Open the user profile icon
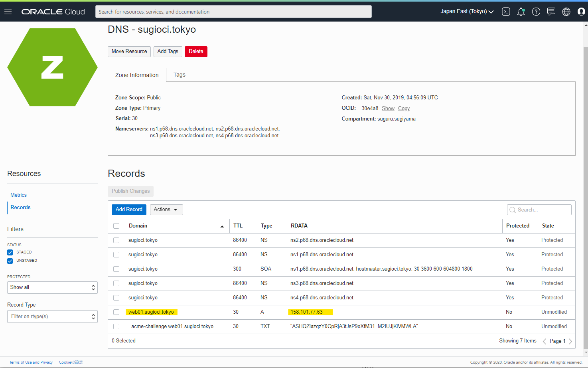 tap(581, 12)
